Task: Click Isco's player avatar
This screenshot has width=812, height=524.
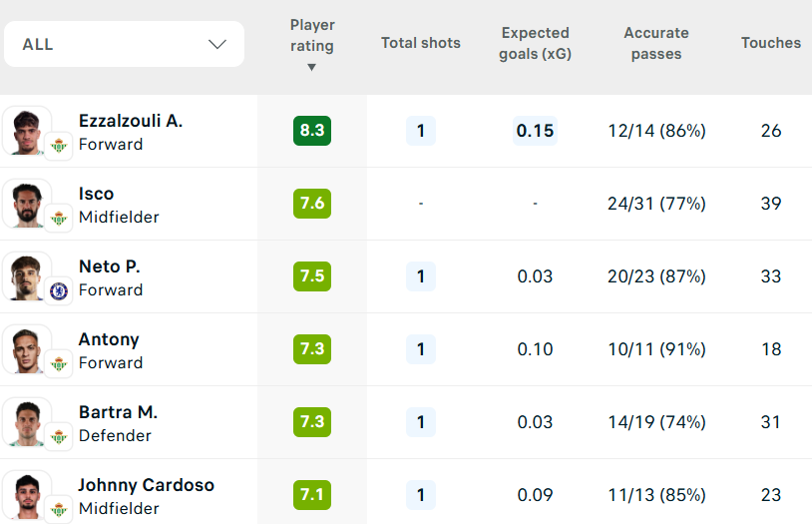Action: pos(23,202)
